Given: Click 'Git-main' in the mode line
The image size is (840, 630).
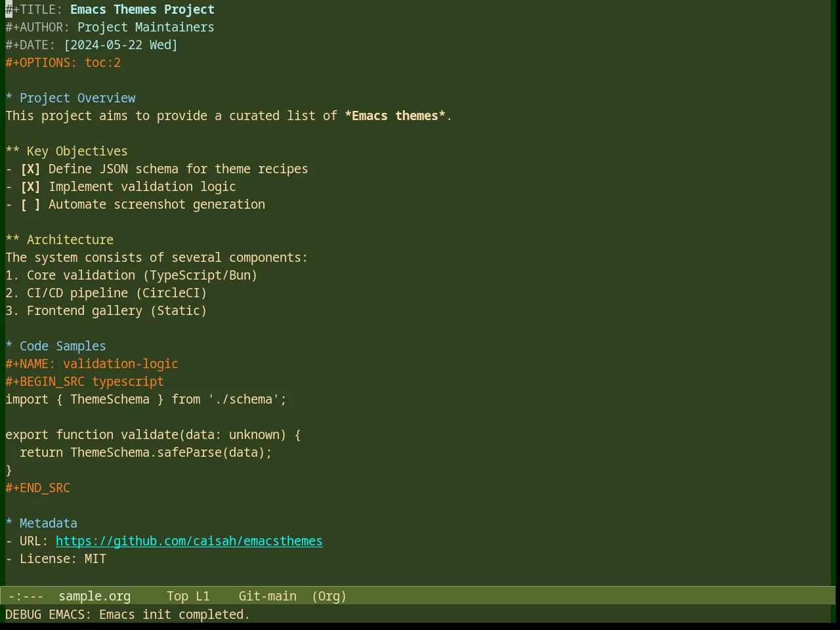Looking at the screenshot, I should (x=267, y=597).
